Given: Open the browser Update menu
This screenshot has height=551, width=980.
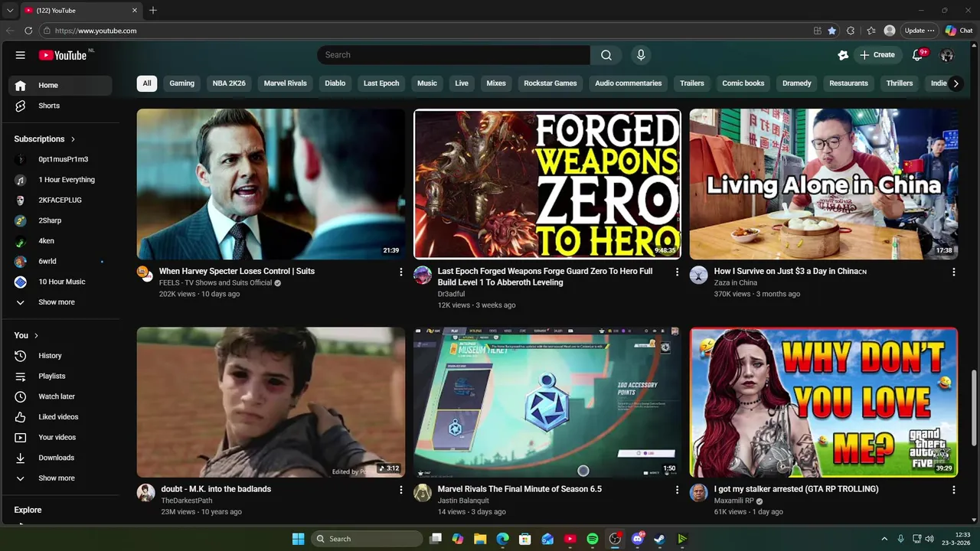Looking at the screenshot, I should point(920,31).
